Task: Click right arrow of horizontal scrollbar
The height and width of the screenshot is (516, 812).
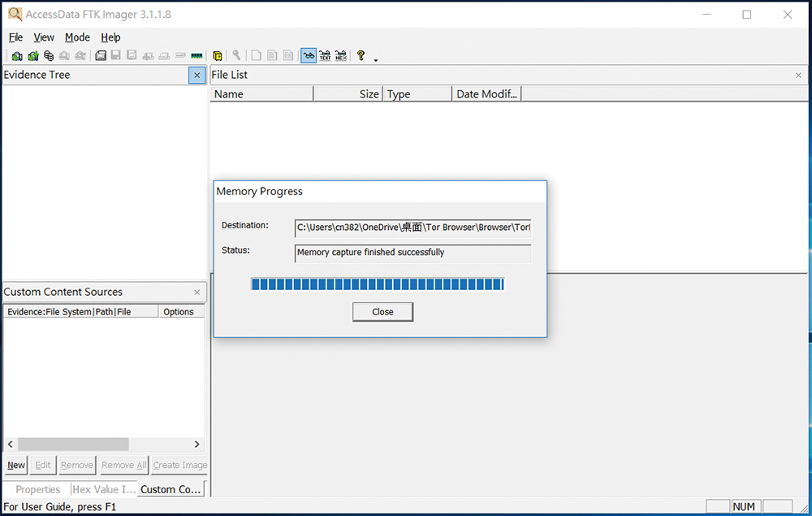Action: pos(197,444)
